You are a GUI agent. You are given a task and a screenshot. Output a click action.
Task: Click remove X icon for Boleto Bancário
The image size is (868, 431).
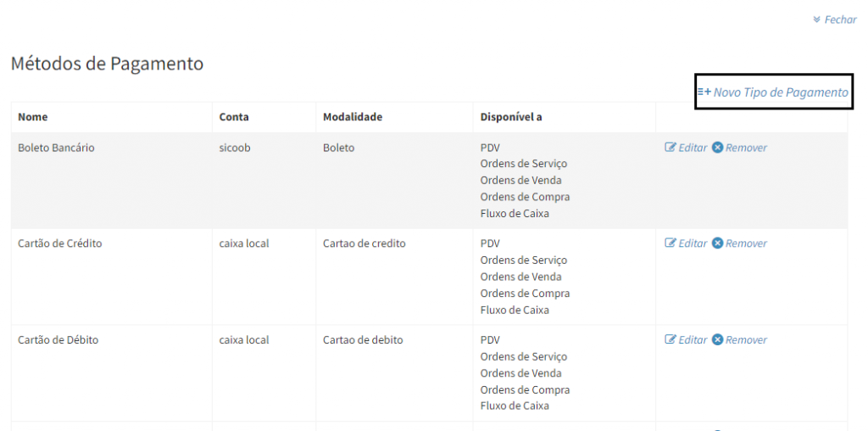click(x=717, y=148)
